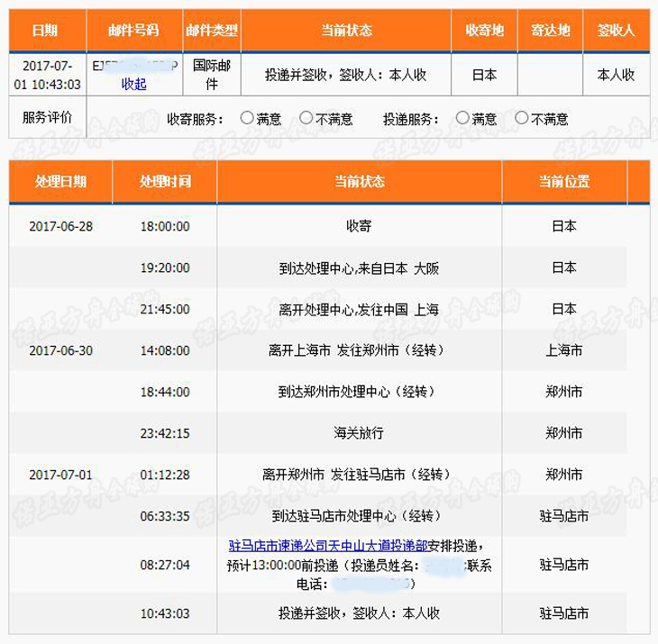Click the 01:12:28 time cell

[165, 475]
